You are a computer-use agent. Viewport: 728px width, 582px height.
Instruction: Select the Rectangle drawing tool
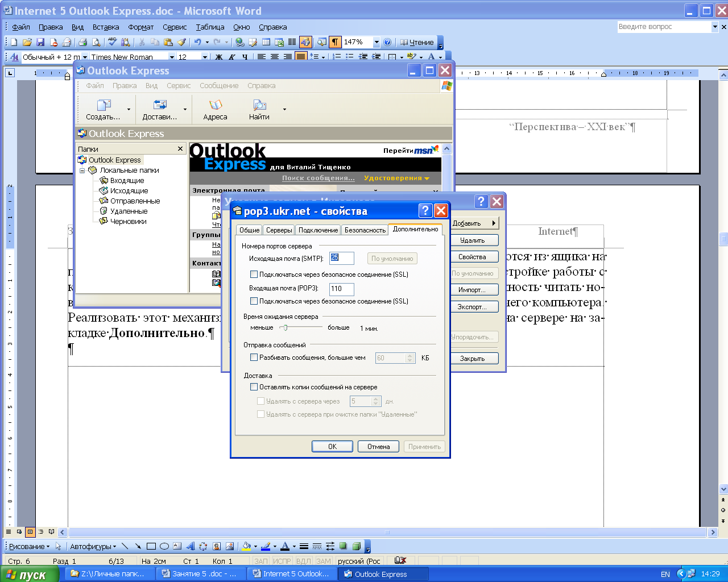(151, 546)
